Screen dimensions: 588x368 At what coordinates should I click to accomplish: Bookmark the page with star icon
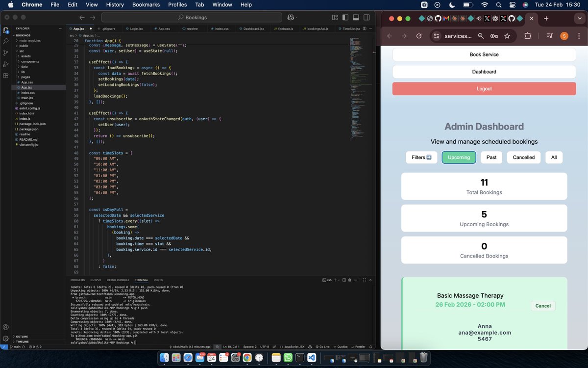click(507, 36)
